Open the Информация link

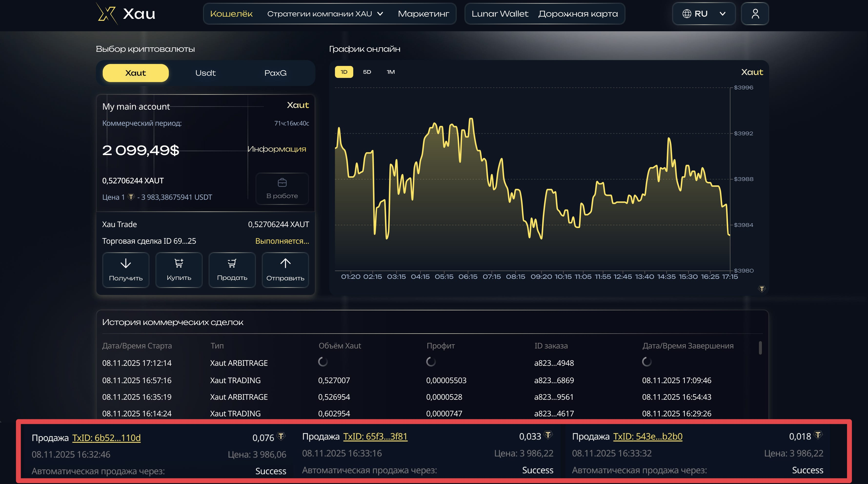277,149
